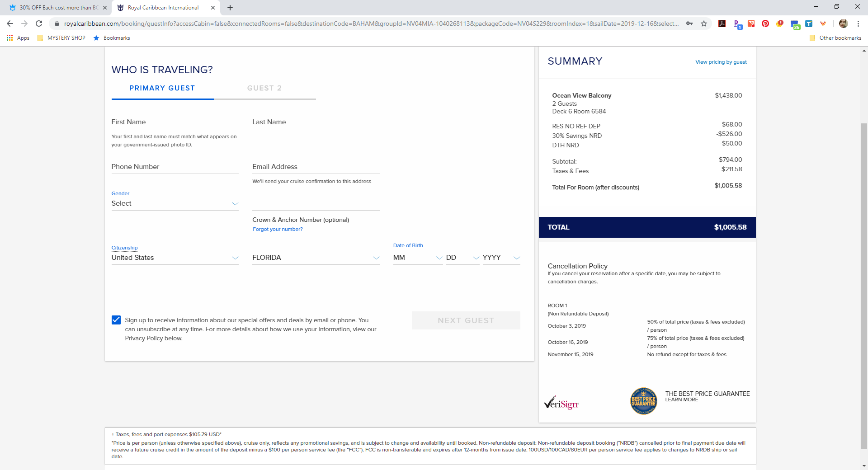This screenshot has height=470, width=868.
Task: Open the starred Bookmarks item
Action: click(112, 38)
